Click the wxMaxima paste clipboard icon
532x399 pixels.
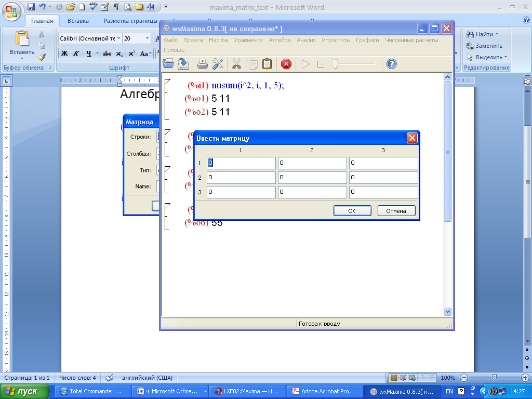click(x=267, y=63)
